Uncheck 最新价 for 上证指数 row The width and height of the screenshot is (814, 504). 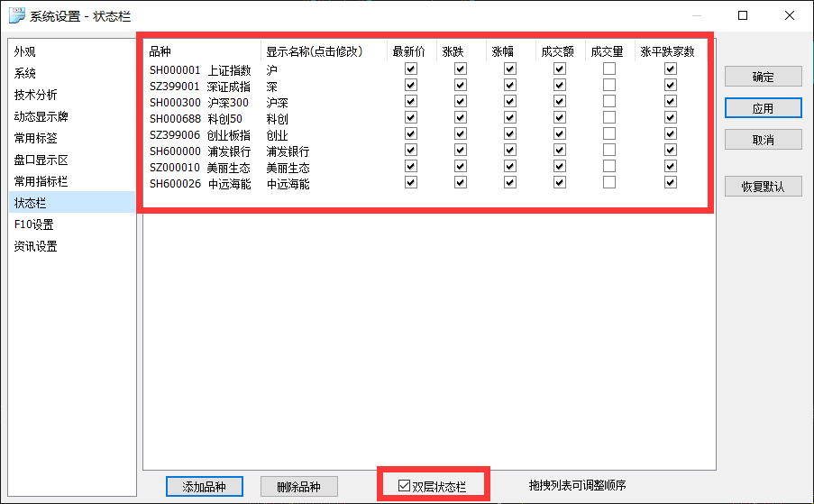[x=411, y=69]
